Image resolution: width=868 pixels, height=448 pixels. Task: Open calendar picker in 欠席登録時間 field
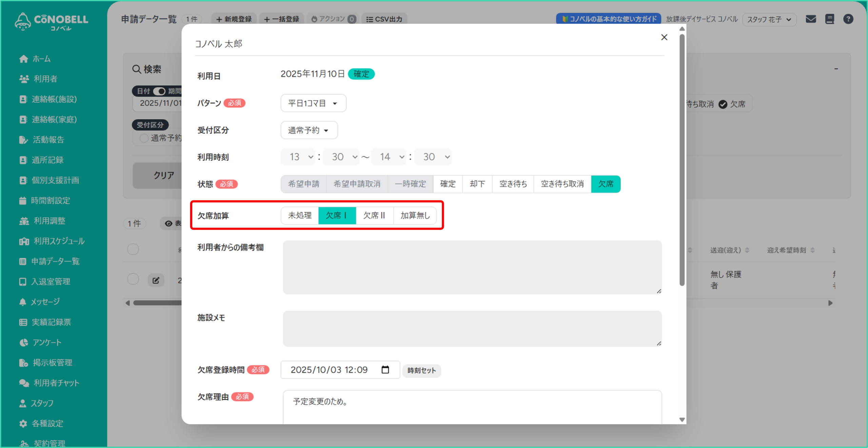tap(385, 370)
